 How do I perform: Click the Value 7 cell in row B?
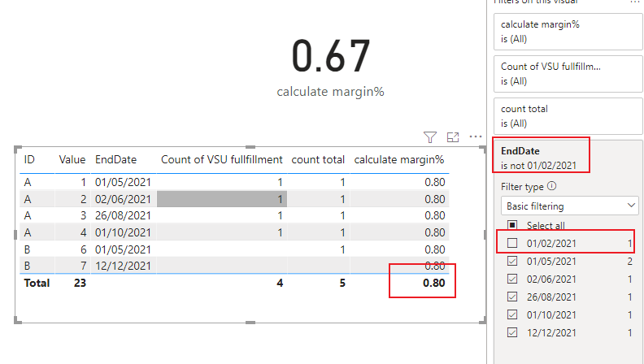click(x=84, y=266)
